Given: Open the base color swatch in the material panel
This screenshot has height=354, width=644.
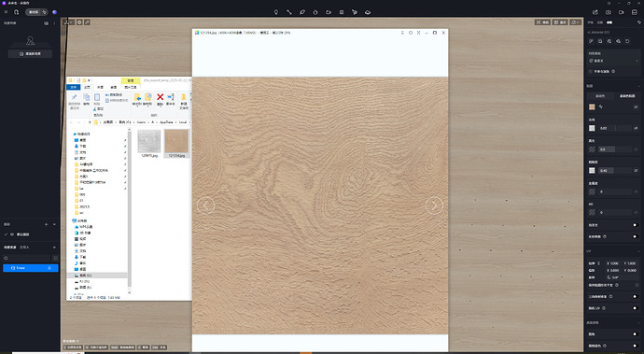Looking at the screenshot, I should [x=592, y=106].
